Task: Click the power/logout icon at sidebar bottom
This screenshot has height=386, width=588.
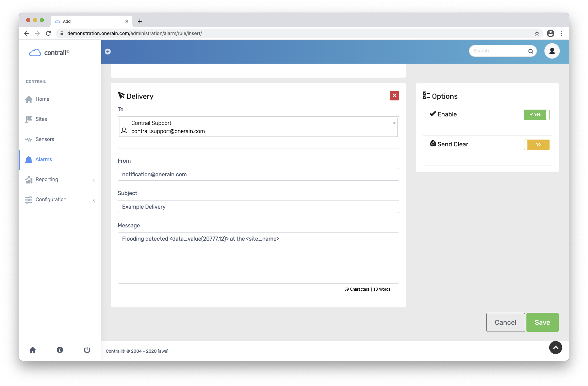Action: [x=87, y=350]
